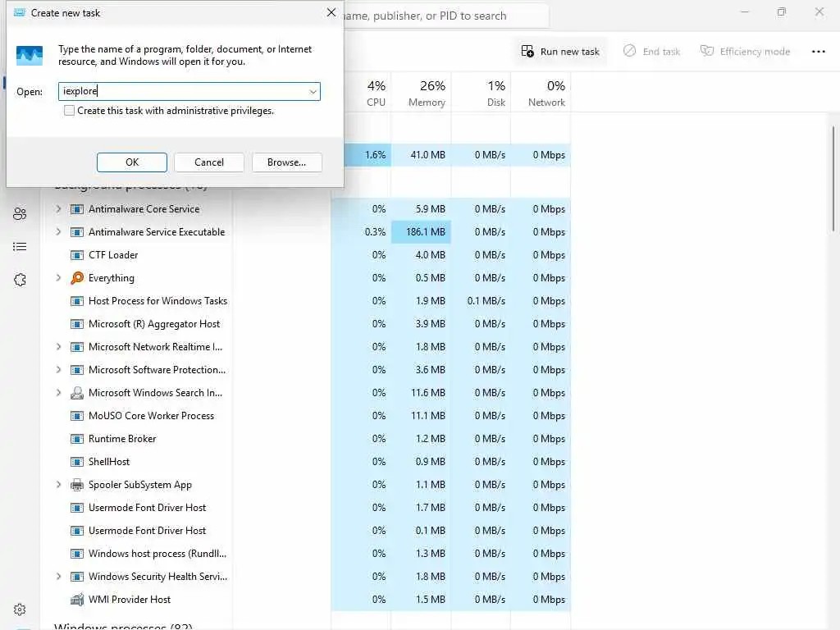Click the WMI Provider Host icon

(77, 600)
